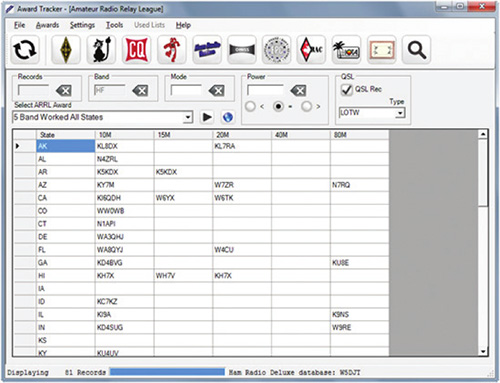Select the AK state cell
The image size is (500, 383).
(x=66, y=146)
